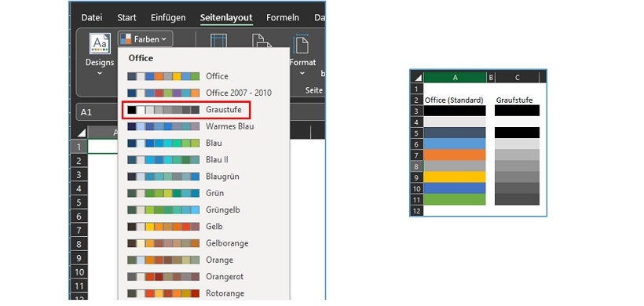Apply the Warmes Blau color scheme
Screen dimensions: 644x306
[204, 126]
